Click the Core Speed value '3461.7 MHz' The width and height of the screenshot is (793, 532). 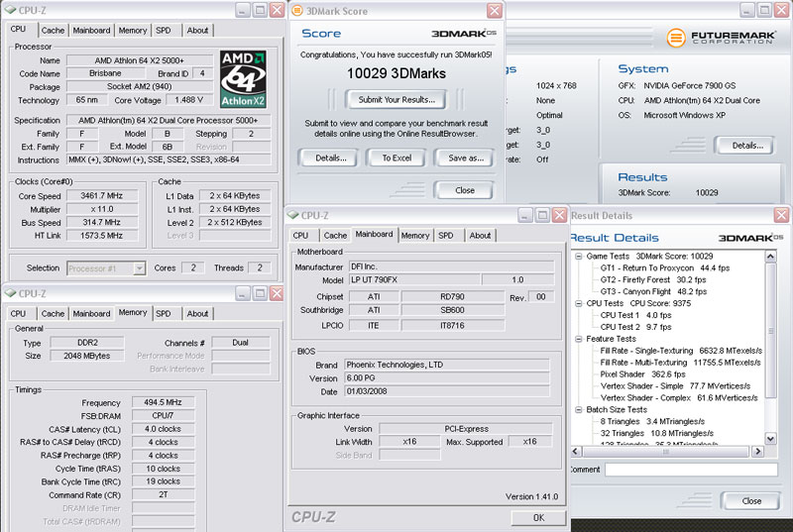tap(102, 195)
